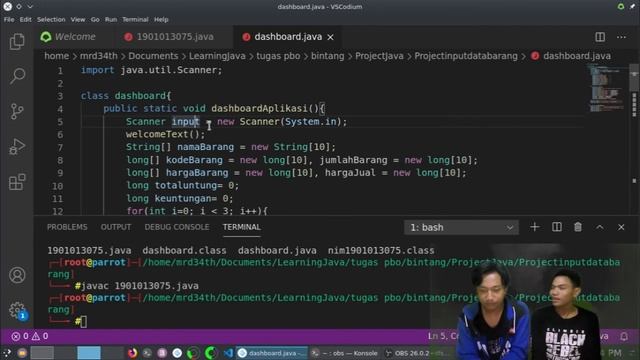Click 'tugas pbo' breadcrumb segment
This screenshot has width=640, height=360.
coord(278,56)
